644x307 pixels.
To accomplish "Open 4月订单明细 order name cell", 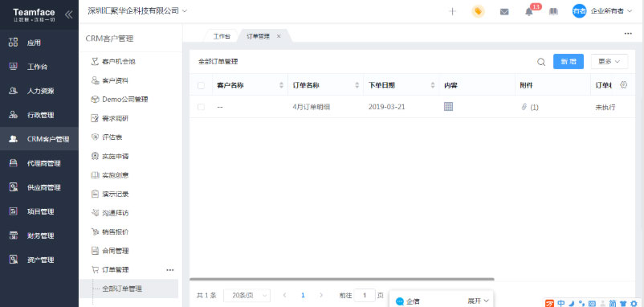I will click(x=312, y=107).
